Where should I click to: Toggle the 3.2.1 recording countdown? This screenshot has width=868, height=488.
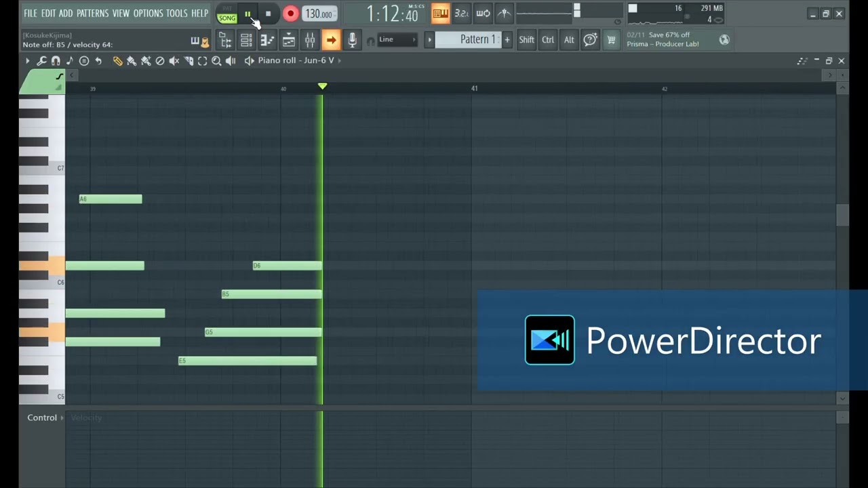(x=461, y=14)
